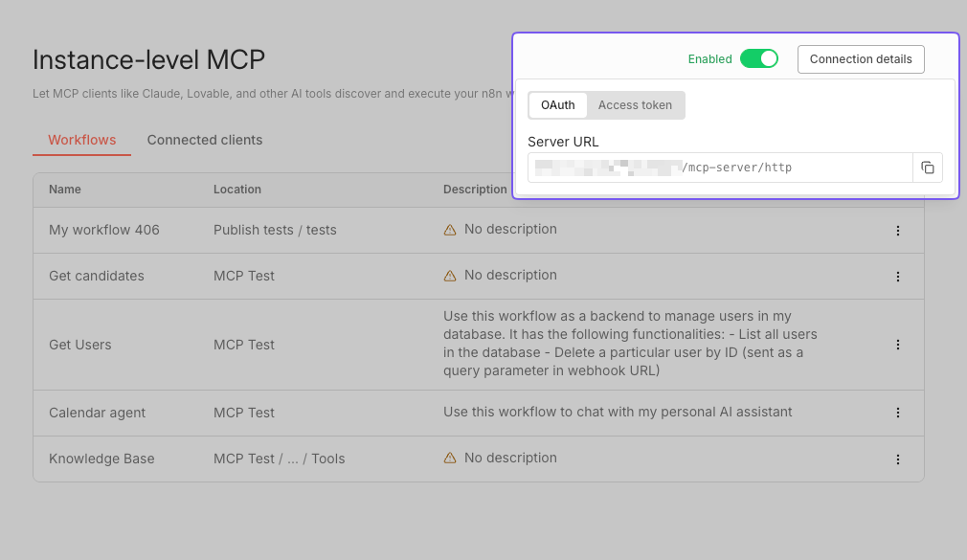
Task: Disable the Enabled switch
Action: [758, 58]
